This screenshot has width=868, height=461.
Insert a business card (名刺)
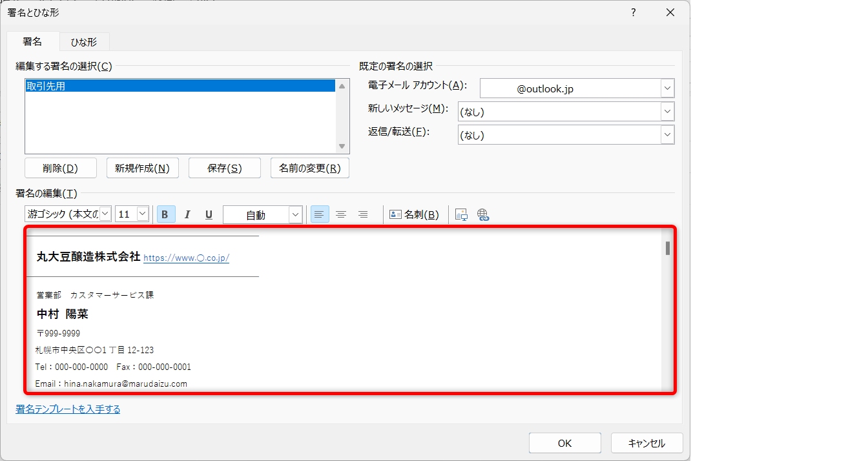coord(415,214)
